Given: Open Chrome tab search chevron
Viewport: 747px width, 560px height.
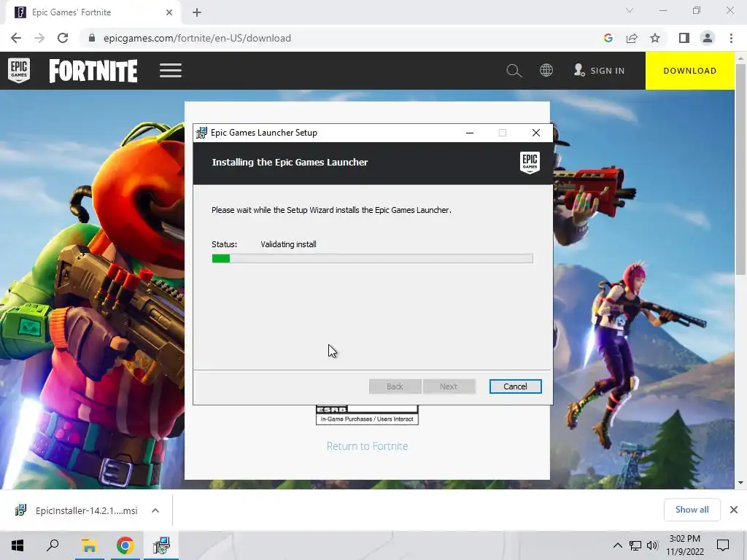Looking at the screenshot, I should tap(630, 10).
